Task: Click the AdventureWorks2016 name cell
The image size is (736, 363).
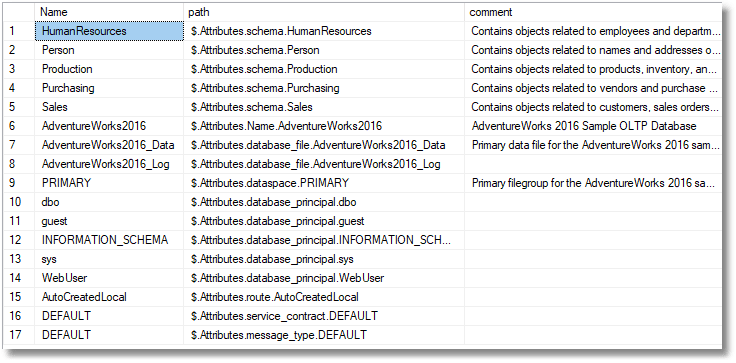Action: click(109, 126)
